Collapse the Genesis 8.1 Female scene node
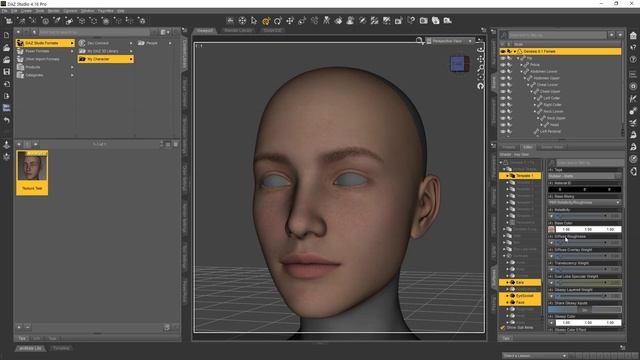640x360 pixels. point(515,51)
